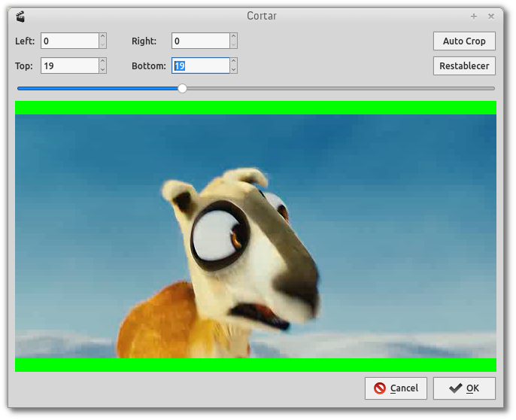Close the Cortar dialog window
The image size is (516, 420).
pyautogui.click(x=491, y=17)
